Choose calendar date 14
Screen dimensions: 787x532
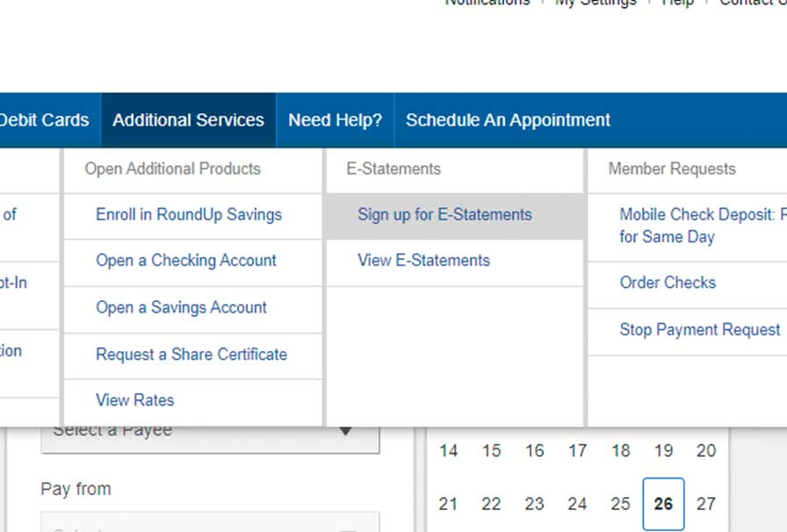click(x=449, y=451)
